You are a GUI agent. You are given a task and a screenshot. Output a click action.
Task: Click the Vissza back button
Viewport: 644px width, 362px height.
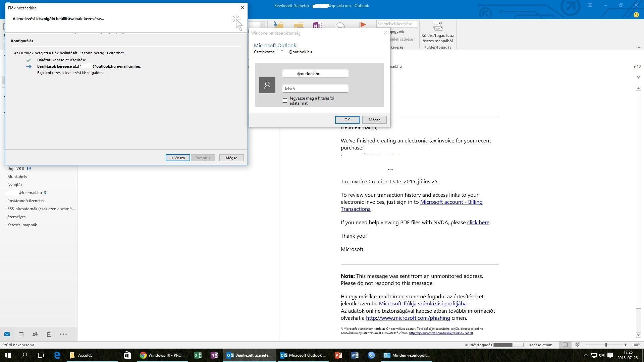pyautogui.click(x=178, y=158)
